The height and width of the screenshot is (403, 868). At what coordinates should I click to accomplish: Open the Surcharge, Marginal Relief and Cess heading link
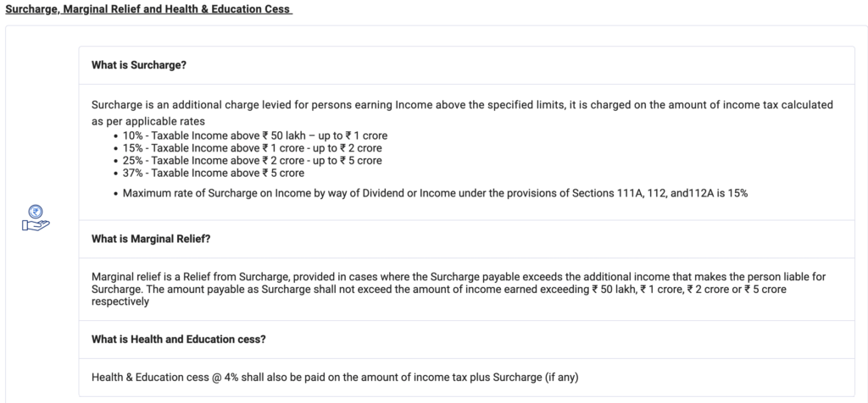[x=148, y=9]
